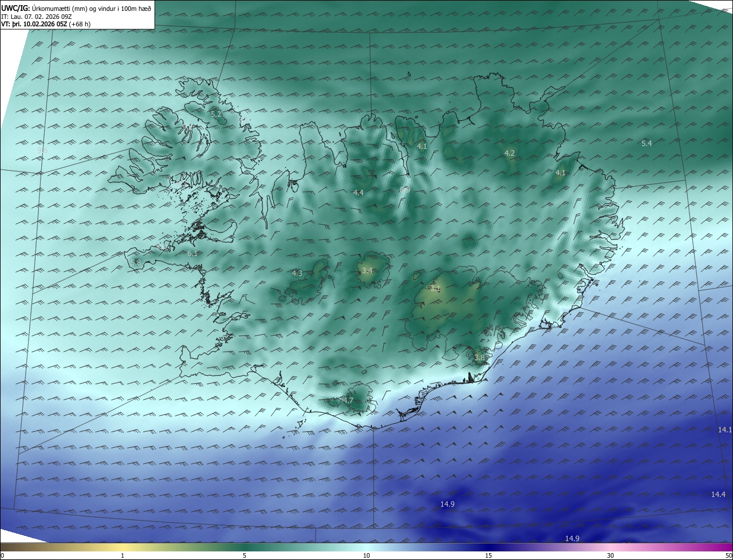Click the 14.4 value label over the ocean
This screenshot has height=560, width=733.
pyautogui.click(x=718, y=494)
